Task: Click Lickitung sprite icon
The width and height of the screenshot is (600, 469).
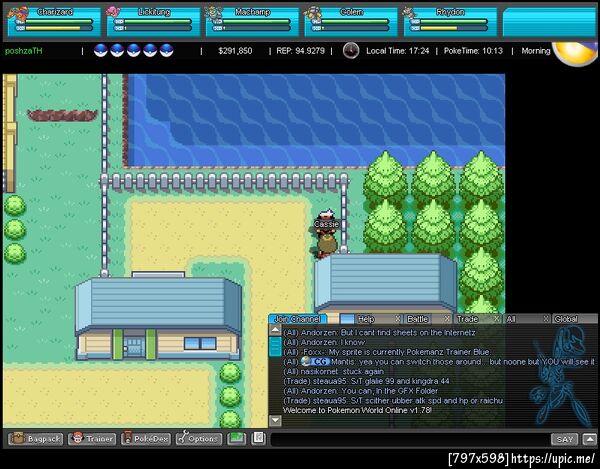Action: [x=113, y=12]
